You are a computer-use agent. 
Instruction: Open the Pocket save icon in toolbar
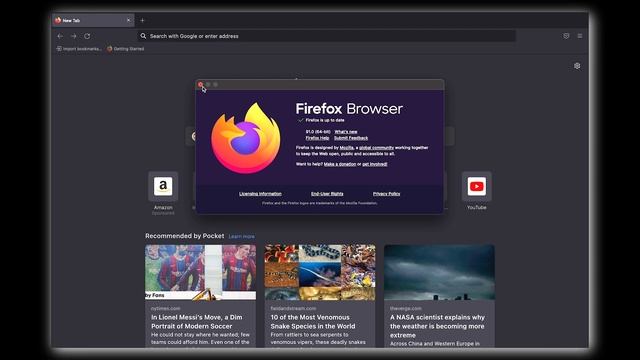point(566,36)
